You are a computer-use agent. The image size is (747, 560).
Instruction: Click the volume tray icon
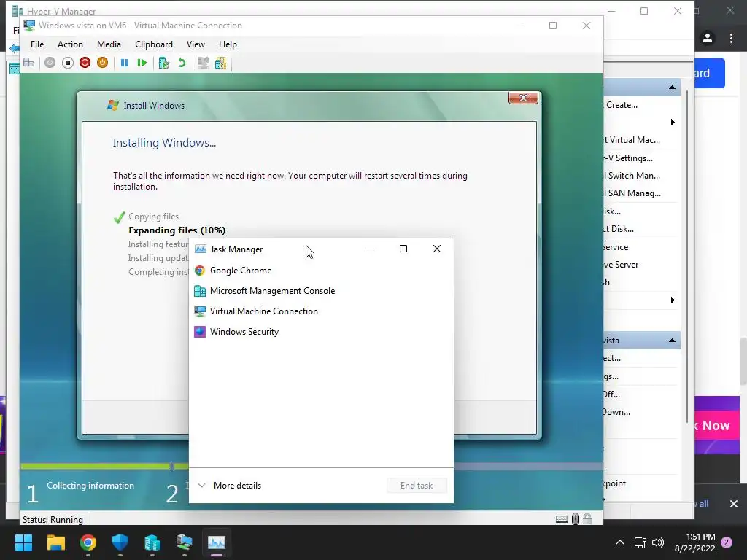658,542
